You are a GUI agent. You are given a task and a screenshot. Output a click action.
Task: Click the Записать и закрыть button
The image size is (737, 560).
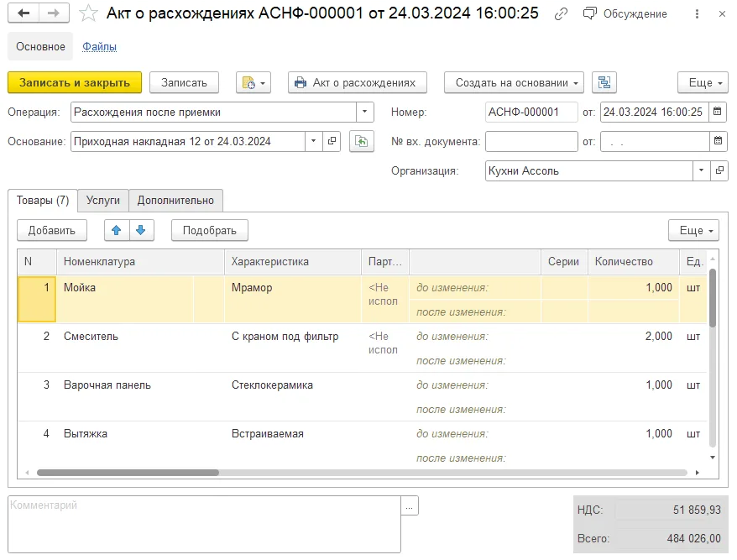[75, 83]
